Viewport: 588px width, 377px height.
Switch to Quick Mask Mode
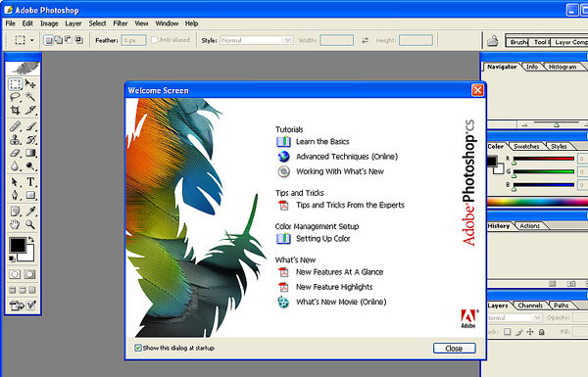click(x=30, y=274)
